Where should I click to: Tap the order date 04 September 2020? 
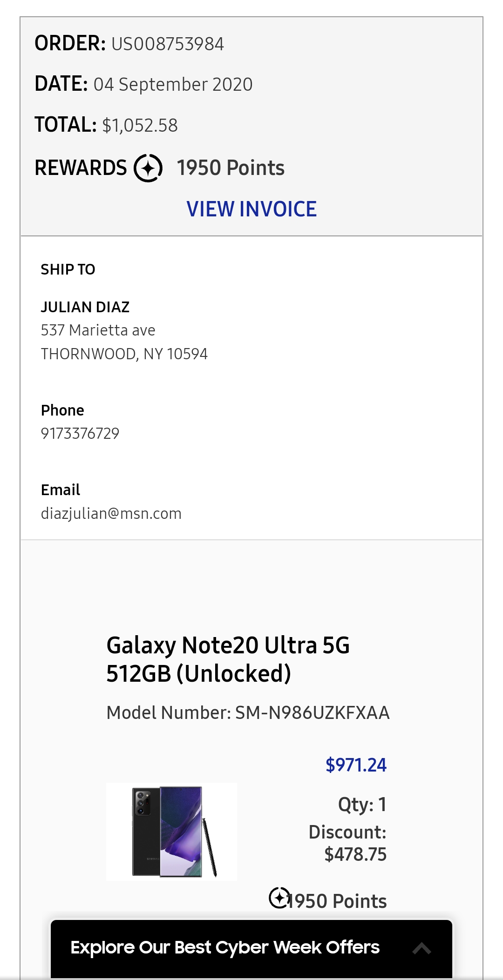173,85
